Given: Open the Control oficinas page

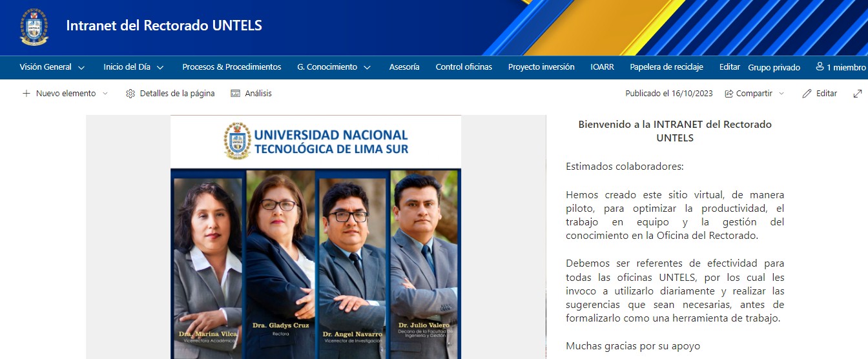Looking at the screenshot, I should pyautogui.click(x=463, y=67).
